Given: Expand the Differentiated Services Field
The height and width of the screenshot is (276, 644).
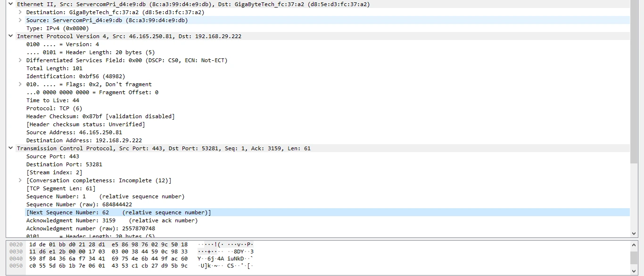Looking at the screenshot, I should pyautogui.click(x=20, y=60).
